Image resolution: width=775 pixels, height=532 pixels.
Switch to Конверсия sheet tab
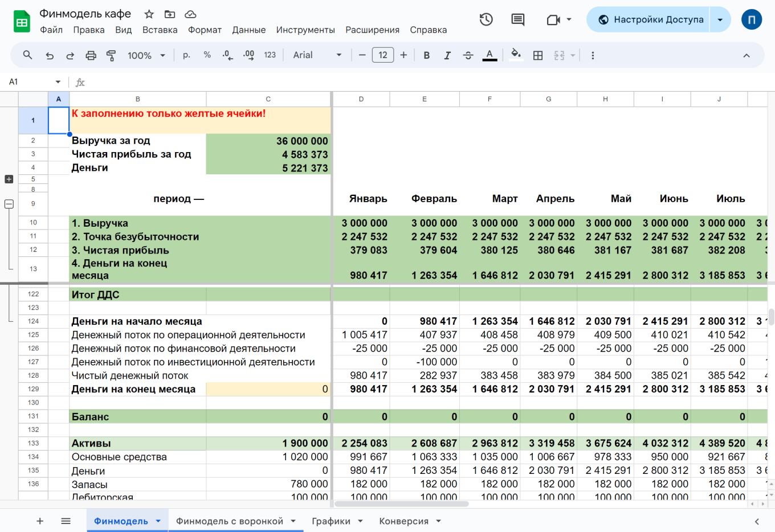(403, 521)
